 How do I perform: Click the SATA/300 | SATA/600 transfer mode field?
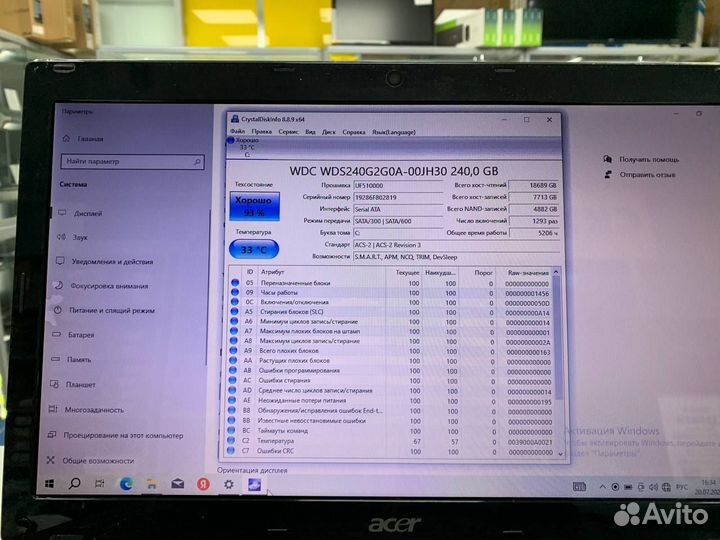coord(398,221)
